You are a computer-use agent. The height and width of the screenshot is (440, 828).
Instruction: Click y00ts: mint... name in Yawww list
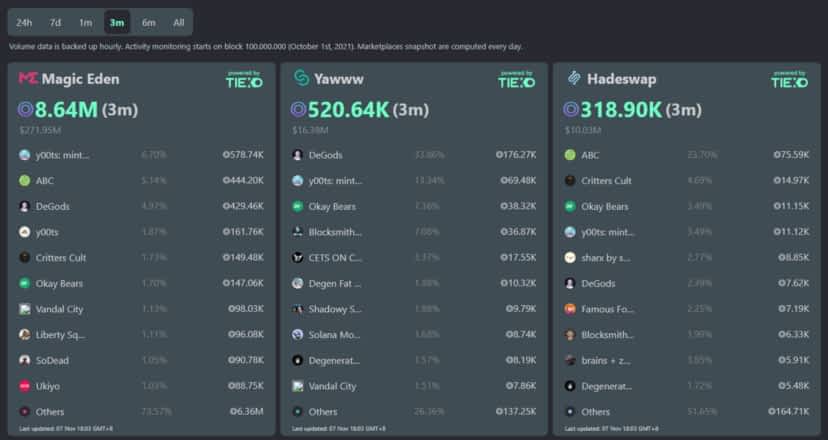click(335, 181)
